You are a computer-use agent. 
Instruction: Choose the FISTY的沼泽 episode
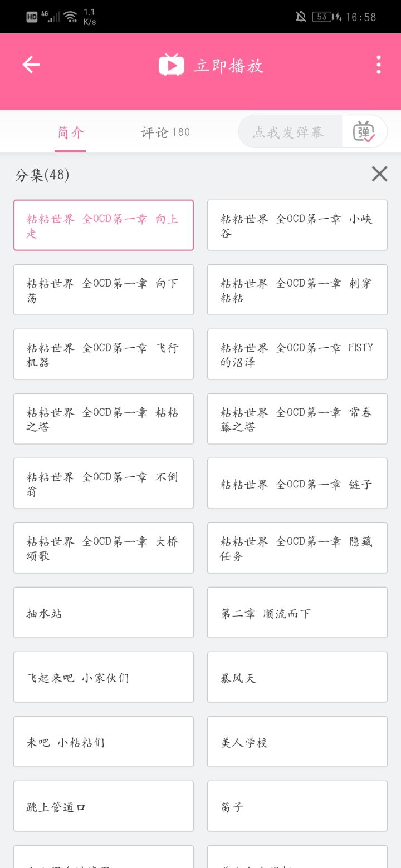297,354
